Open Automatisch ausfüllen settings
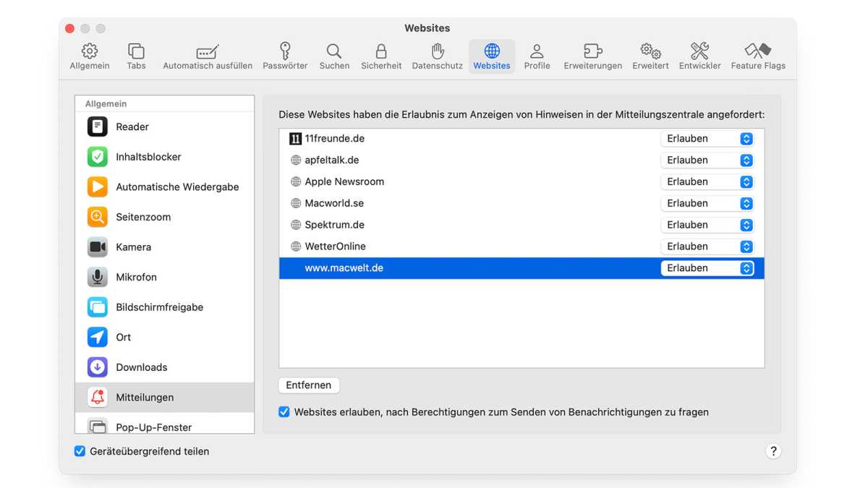 [x=208, y=56]
